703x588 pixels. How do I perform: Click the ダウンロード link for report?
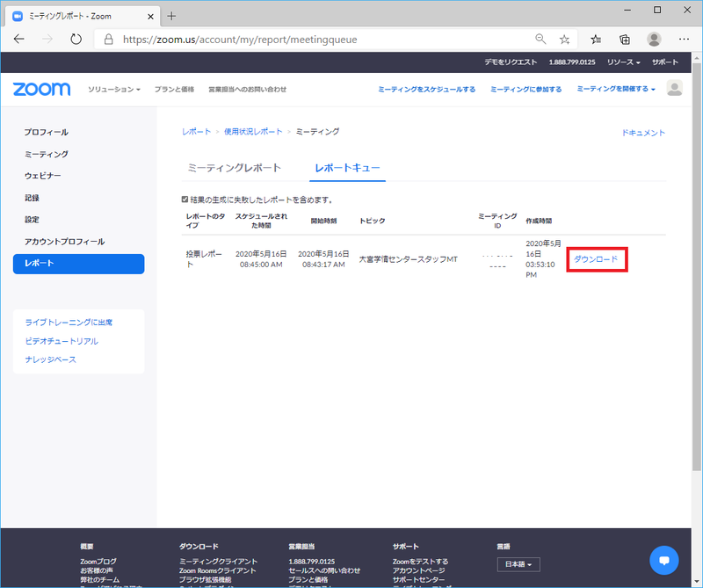tap(596, 259)
